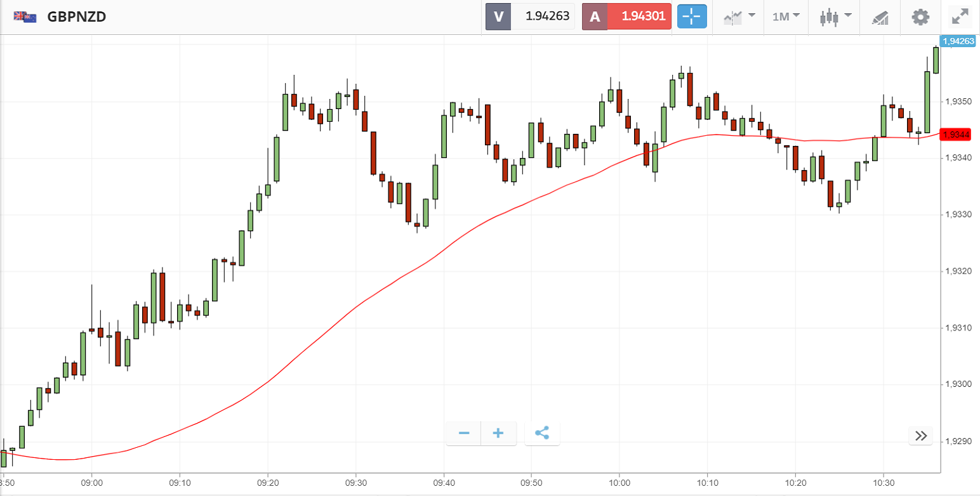Open the drawing tools pencil icon
The image size is (980, 496).
880,17
